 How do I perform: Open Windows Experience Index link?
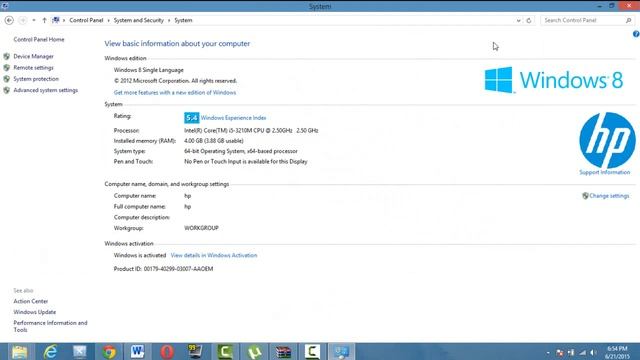click(233, 118)
